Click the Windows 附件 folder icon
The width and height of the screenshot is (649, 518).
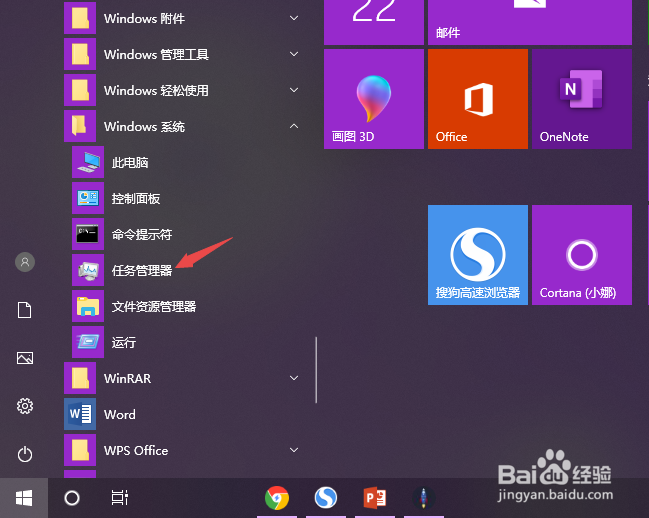[80, 18]
